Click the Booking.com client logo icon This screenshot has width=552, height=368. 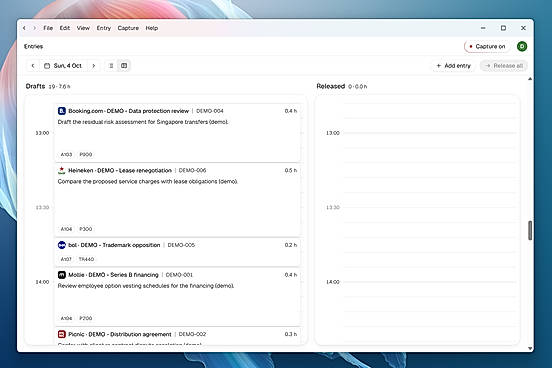[62, 111]
